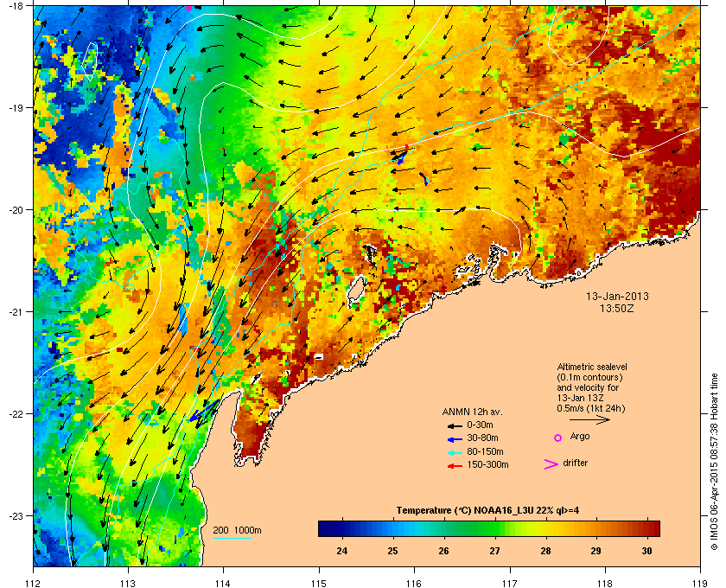Click the color bar tick label '25'
The width and height of the screenshot is (726, 588).
coord(392,551)
